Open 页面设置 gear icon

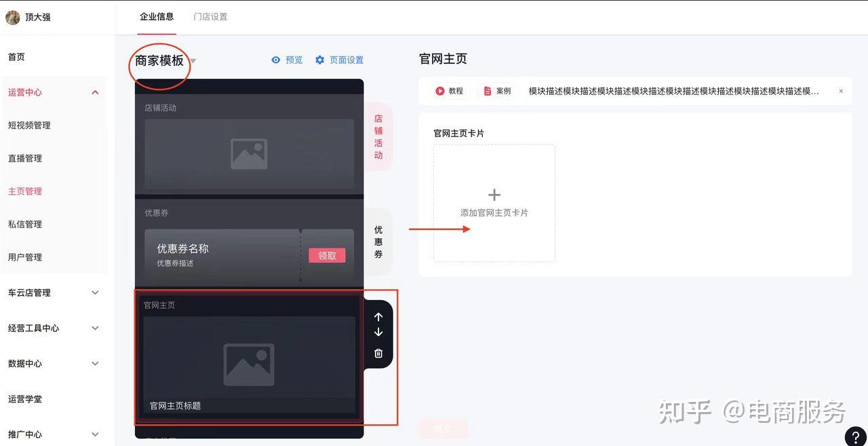pos(320,60)
